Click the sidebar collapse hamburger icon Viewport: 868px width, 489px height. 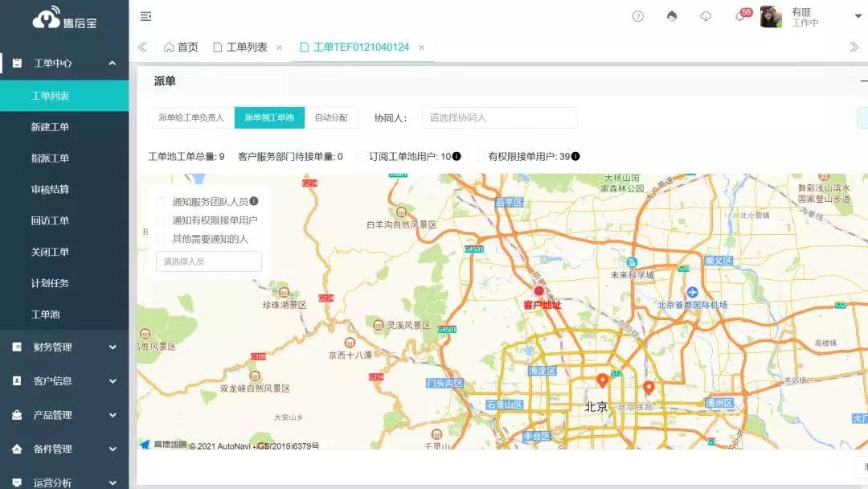coord(145,16)
